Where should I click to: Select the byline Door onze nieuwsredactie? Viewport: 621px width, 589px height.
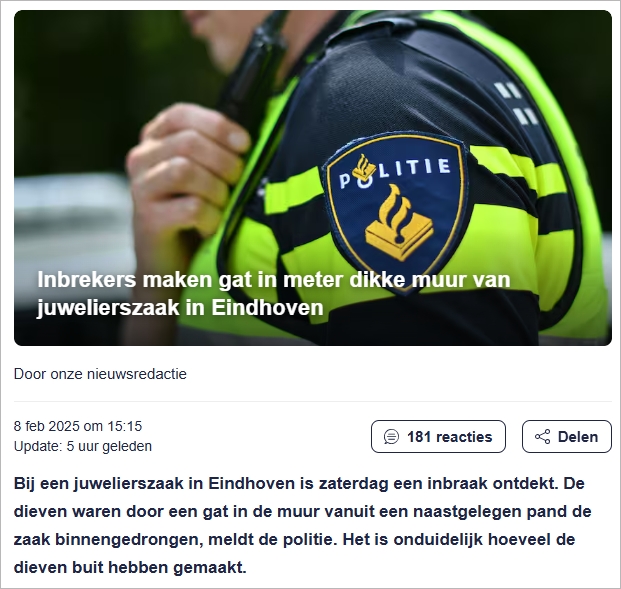100,374
